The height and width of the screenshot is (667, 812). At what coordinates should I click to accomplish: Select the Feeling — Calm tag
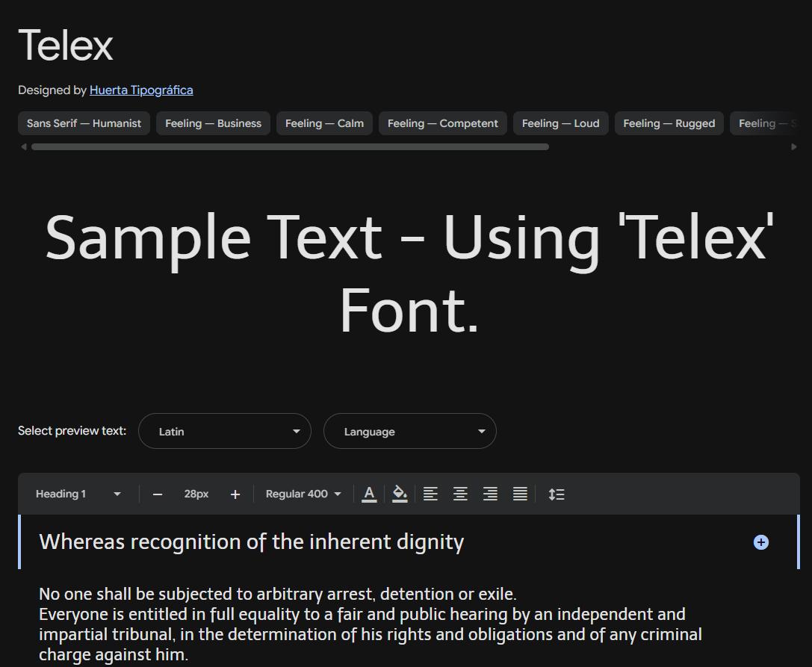[x=324, y=123]
